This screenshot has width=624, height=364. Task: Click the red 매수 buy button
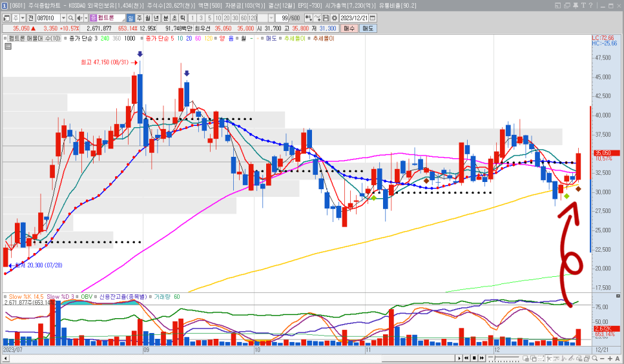[349, 28]
